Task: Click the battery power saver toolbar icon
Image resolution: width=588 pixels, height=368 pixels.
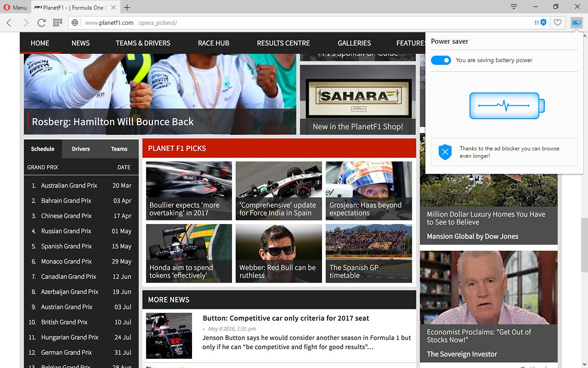Action: click(x=577, y=23)
